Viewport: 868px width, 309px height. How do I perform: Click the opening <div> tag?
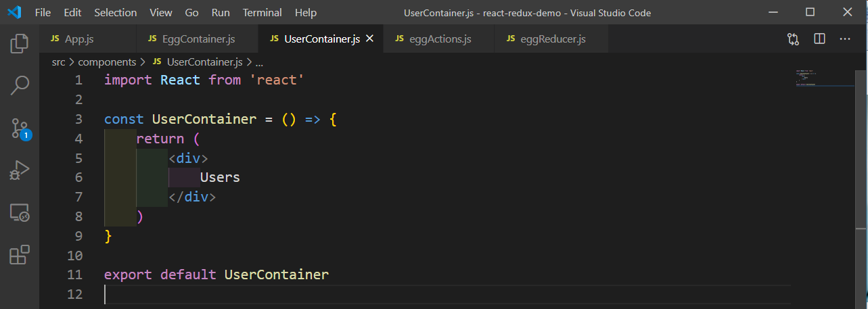pyautogui.click(x=188, y=158)
